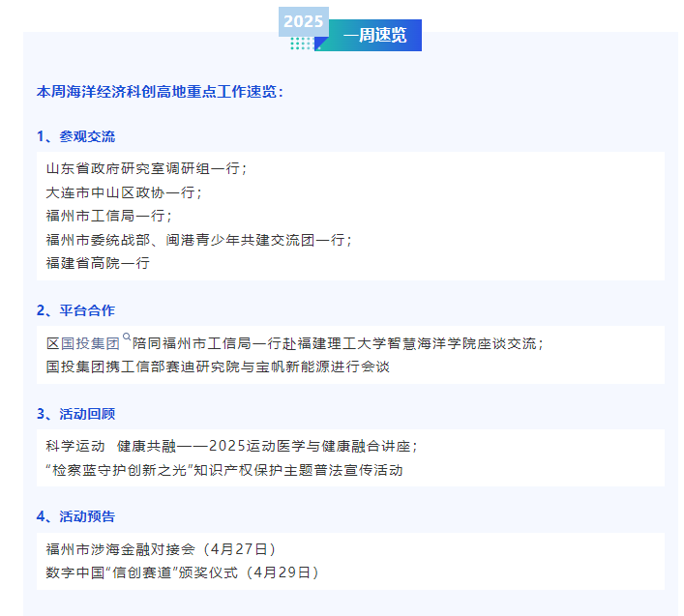The image size is (684, 616).
Task: Click line 福州市委统战部、闽港青少年共建交流团一行
Action: click(199, 240)
